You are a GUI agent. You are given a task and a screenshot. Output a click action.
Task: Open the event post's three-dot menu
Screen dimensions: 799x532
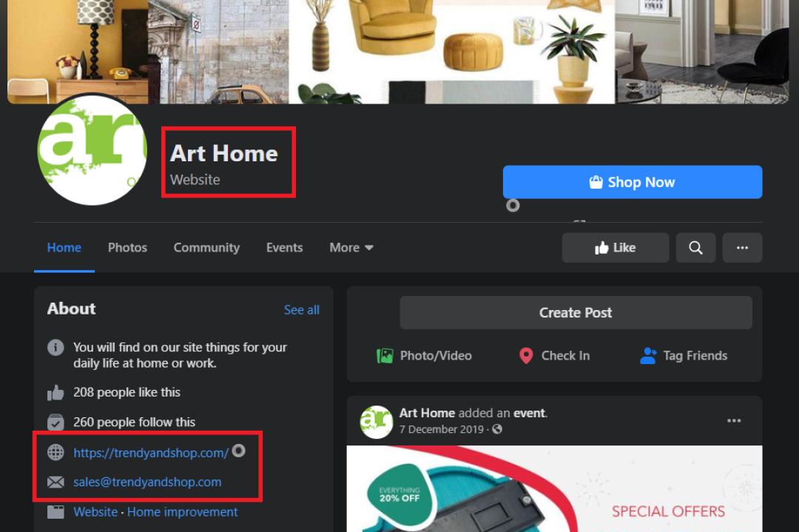tap(734, 421)
